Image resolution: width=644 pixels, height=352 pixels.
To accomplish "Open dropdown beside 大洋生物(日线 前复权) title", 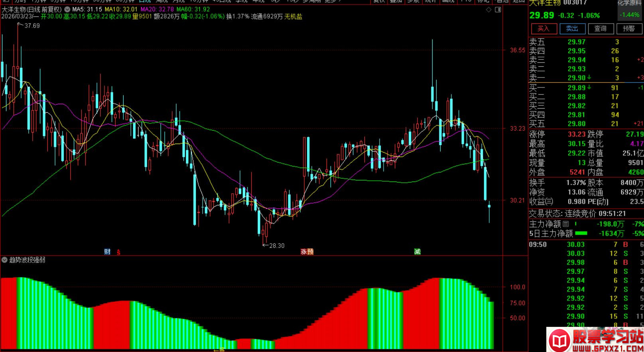I will [67, 9].
